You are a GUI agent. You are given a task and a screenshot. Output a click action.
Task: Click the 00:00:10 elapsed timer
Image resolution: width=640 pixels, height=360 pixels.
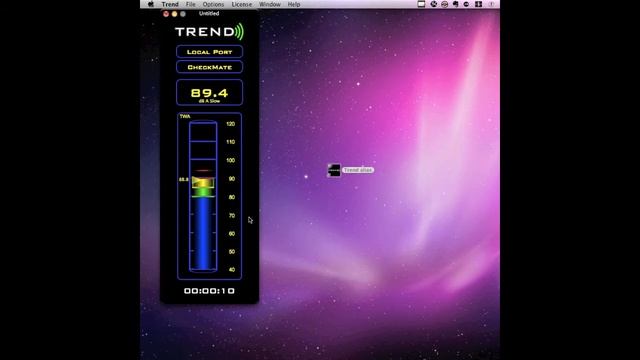pyautogui.click(x=209, y=291)
